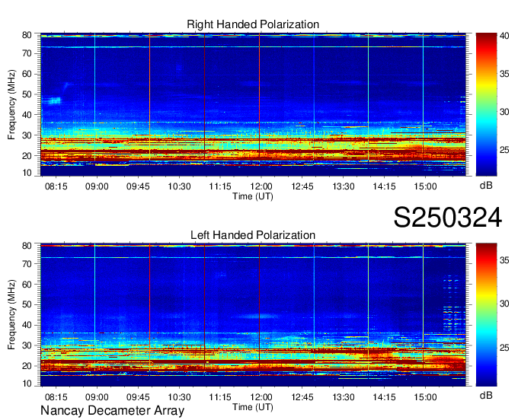
Task: Click the 40 dB tick on upper colorbar
Action: click(x=504, y=36)
